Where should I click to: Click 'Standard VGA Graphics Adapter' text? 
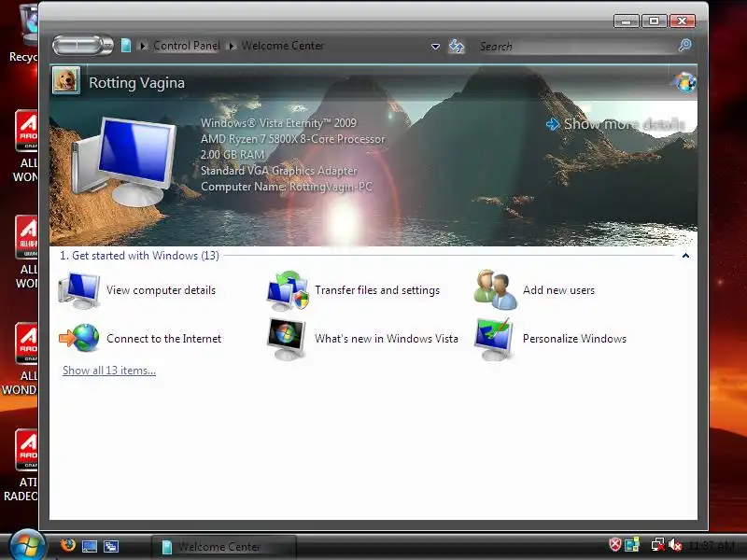278,171
